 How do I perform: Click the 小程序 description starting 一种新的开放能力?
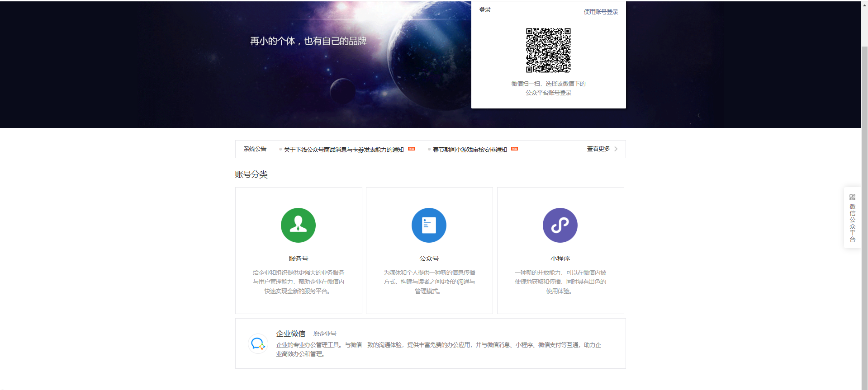tap(560, 282)
